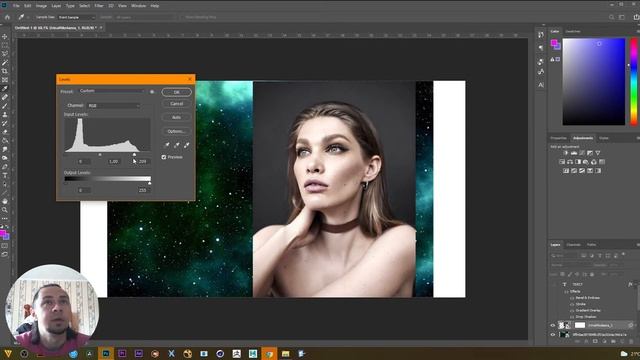640x360 pixels.
Task: Select the Zoom tool
Action: [x=5, y=210]
